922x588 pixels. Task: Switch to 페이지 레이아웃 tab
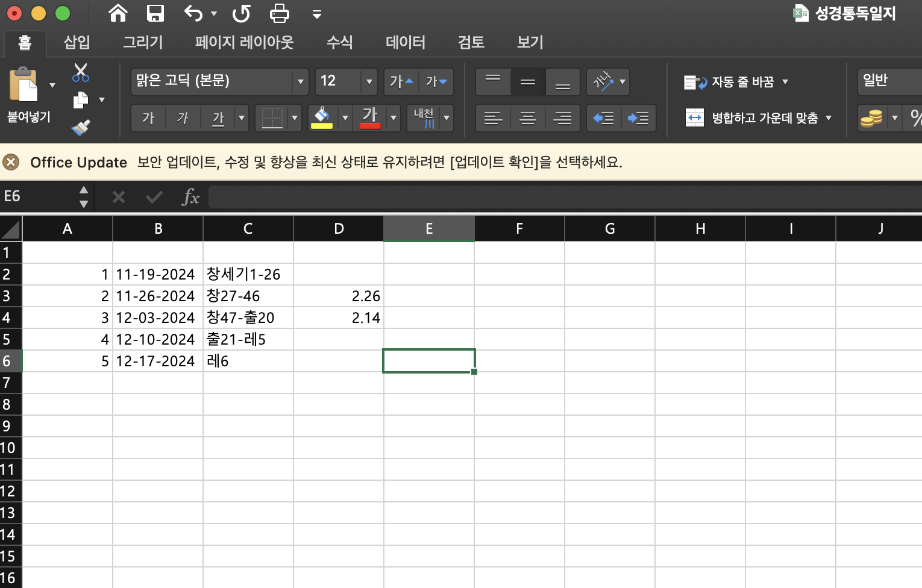tap(244, 42)
